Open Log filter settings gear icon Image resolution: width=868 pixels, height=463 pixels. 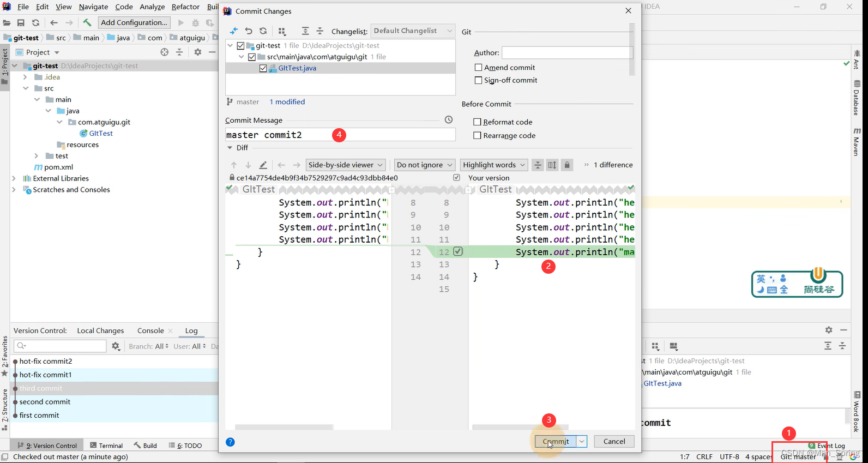(116, 346)
